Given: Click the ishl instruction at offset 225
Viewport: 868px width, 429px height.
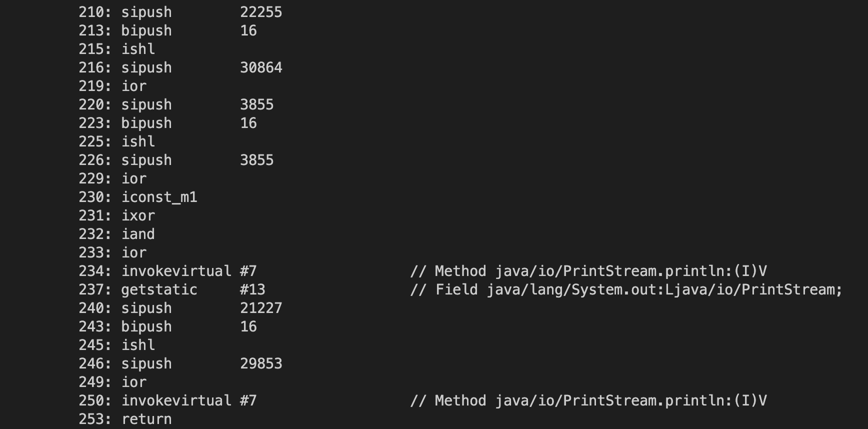Looking at the screenshot, I should [x=138, y=141].
